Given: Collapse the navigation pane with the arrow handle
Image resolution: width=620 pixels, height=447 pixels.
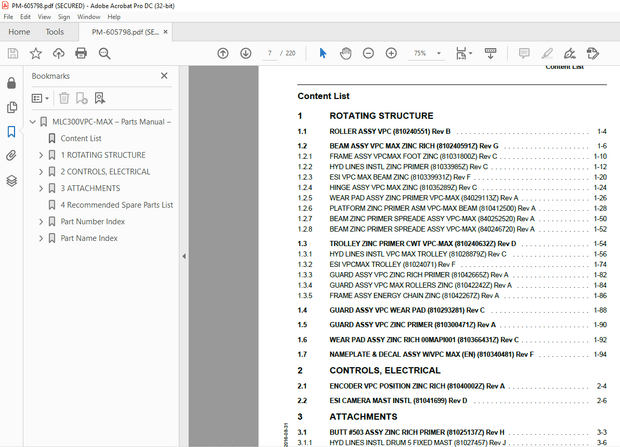Looking at the screenshot, I should pyautogui.click(x=184, y=256).
